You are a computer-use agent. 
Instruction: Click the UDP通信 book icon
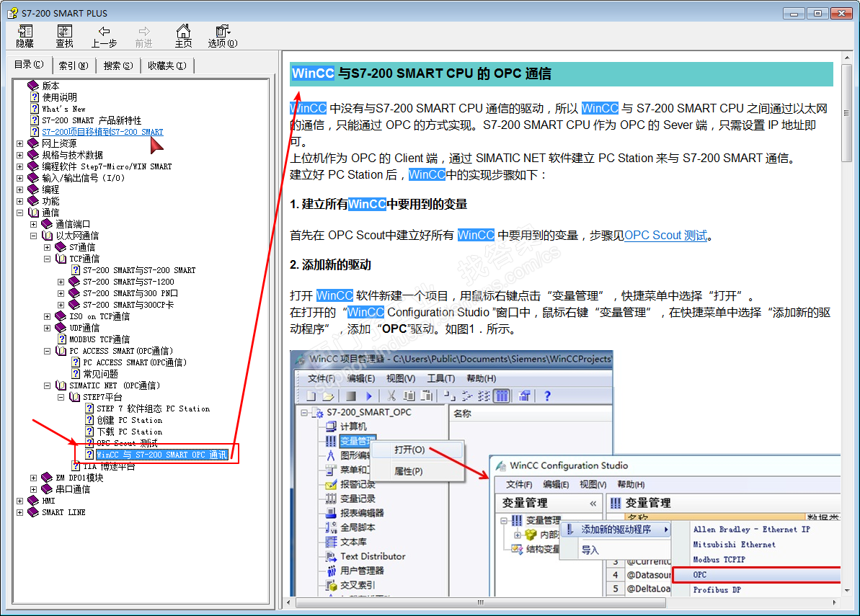coord(61,328)
